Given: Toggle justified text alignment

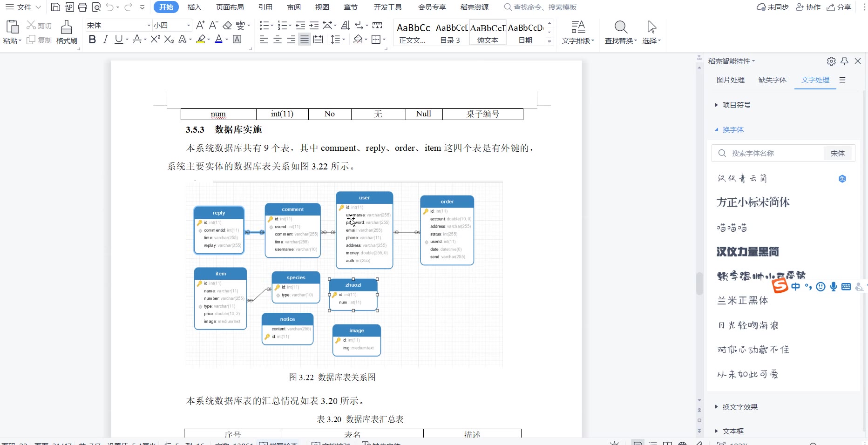Looking at the screenshot, I should coord(305,40).
